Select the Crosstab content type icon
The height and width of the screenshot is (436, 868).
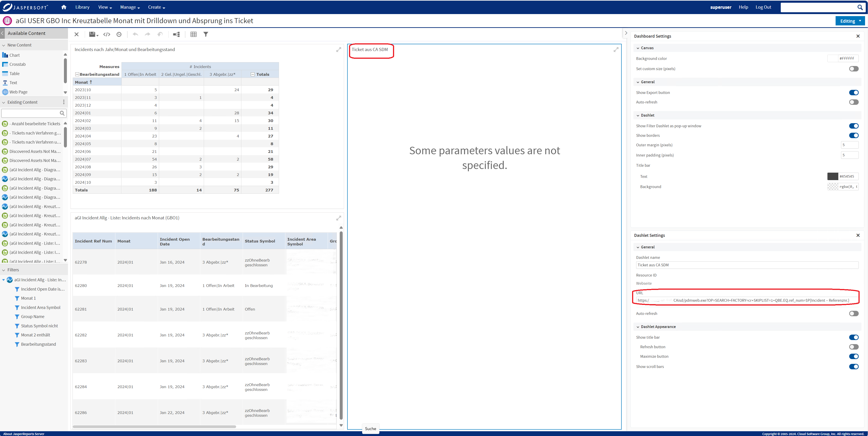tap(5, 64)
